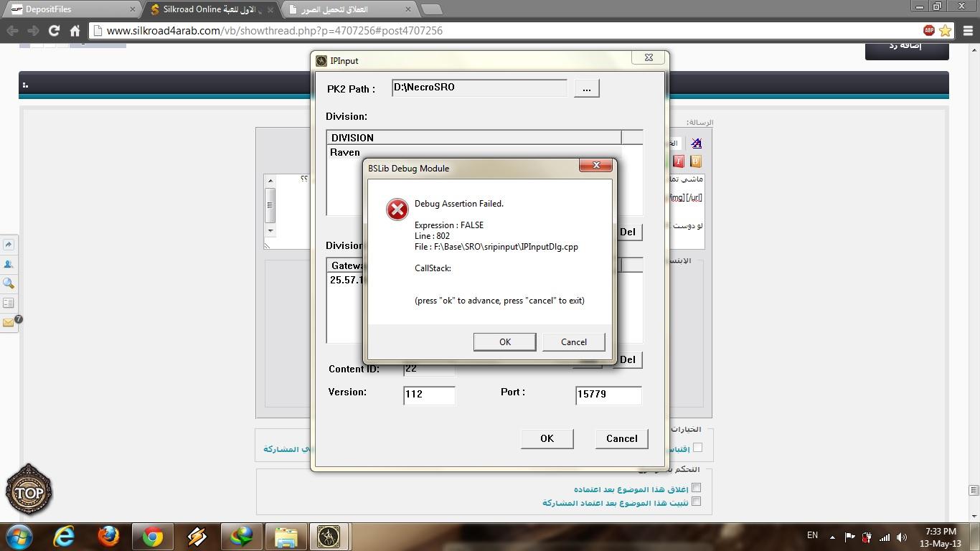The width and height of the screenshot is (980, 551).
Task: Open a new browser tab
Action: pyautogui.click(x=431, y=9)
